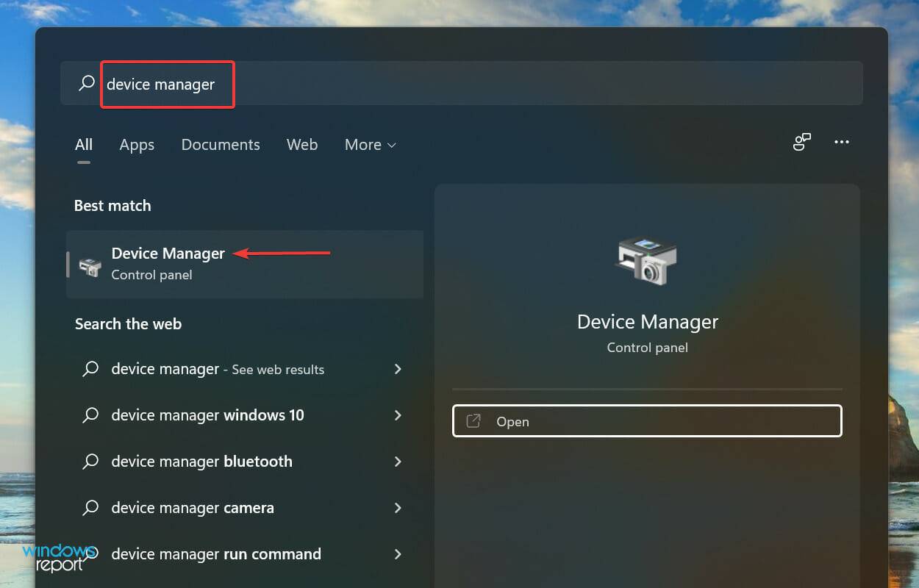Viewport: 919px width, 588px height.
Task: Click the open-external icon on Open button
Action: 474,421
